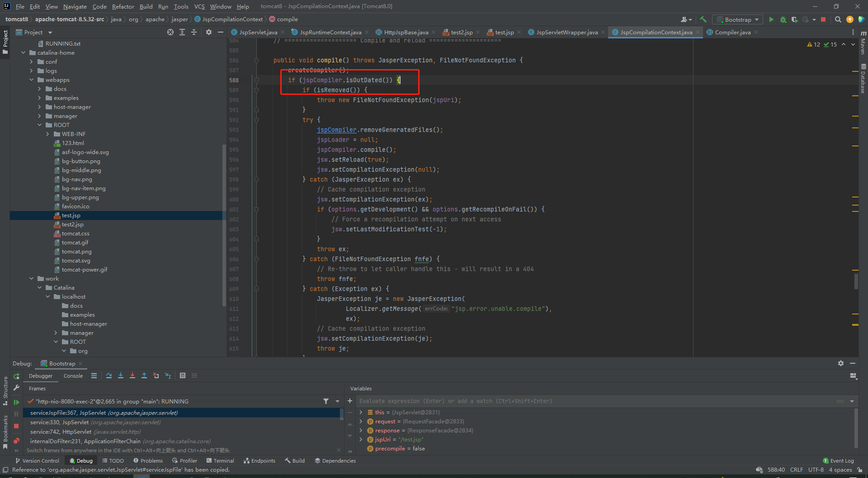
Task: Expand the request variable node
Action: [361, 422]
